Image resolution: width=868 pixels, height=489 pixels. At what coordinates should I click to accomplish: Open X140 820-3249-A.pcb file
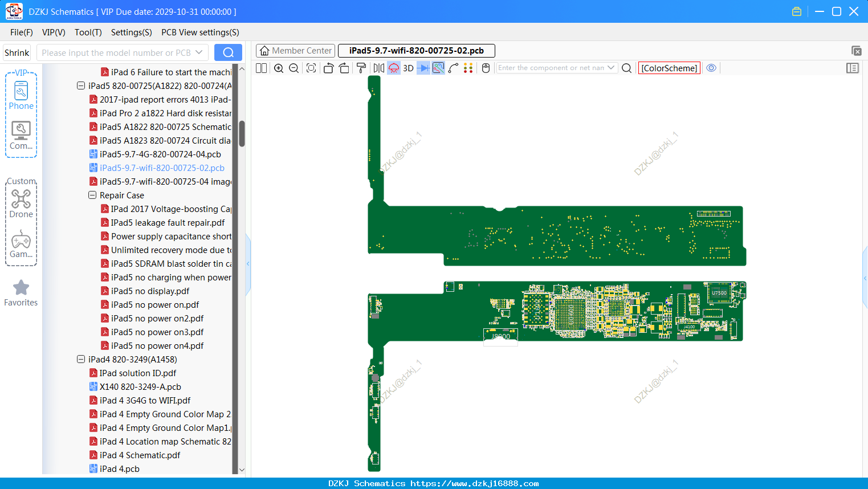[x=140, y=386]
